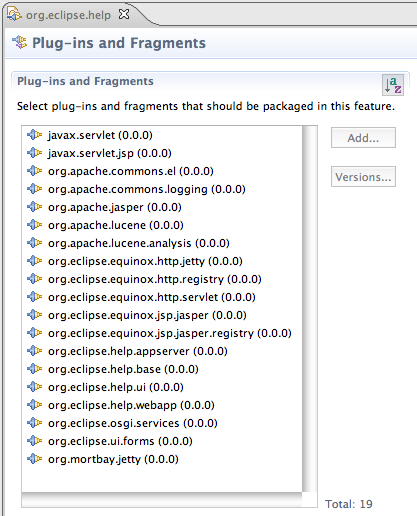This screenshot has width=417, height=516.
Task: Click plug-in icon beside org.eclipse.equinox.http.jetty
Action: [35, 261]
